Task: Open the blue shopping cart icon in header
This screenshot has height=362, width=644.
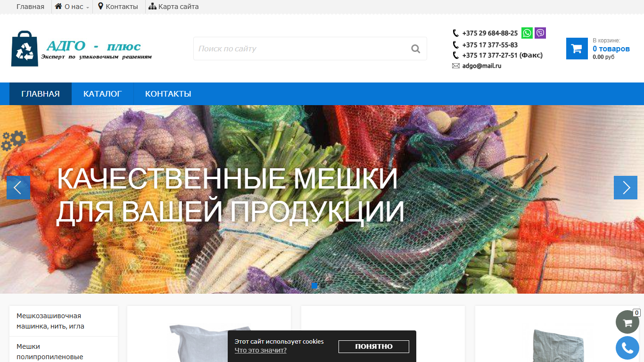Action: click(x=577, y=49)
